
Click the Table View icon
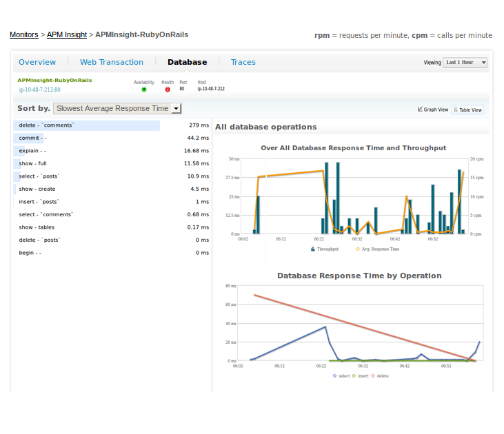(456, 110)
